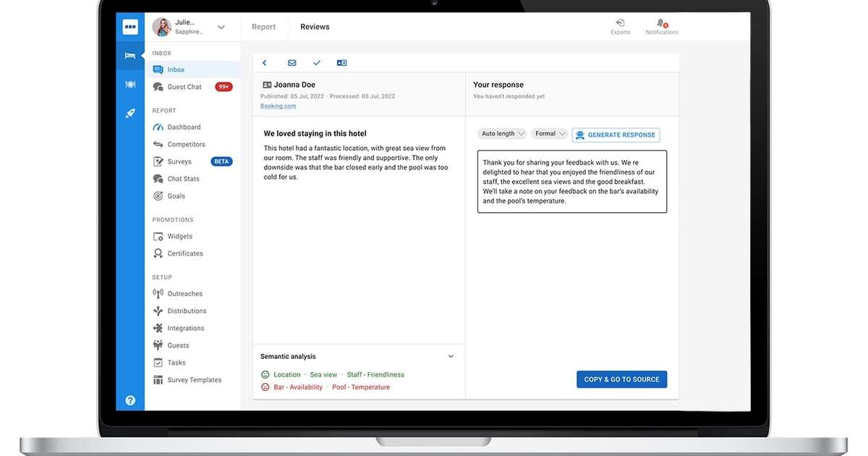This screenshot has width=868, height=456.
Task: Follow the Booking.com source link
Action: click(x=278, y=106)
